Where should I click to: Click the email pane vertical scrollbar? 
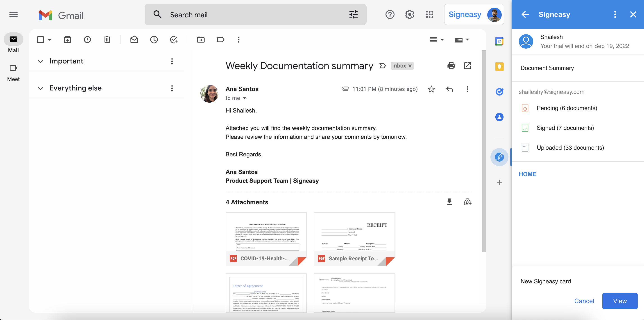[484, 151]
